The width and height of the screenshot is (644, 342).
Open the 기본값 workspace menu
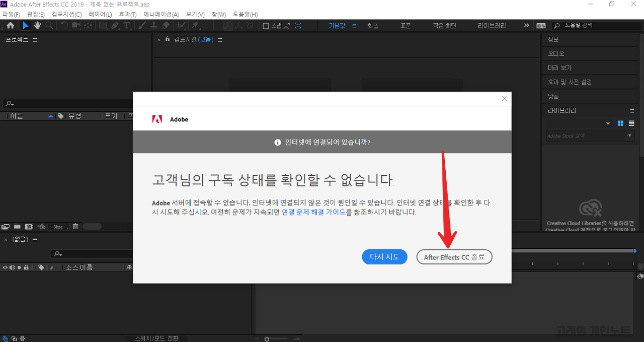[354, 26]
